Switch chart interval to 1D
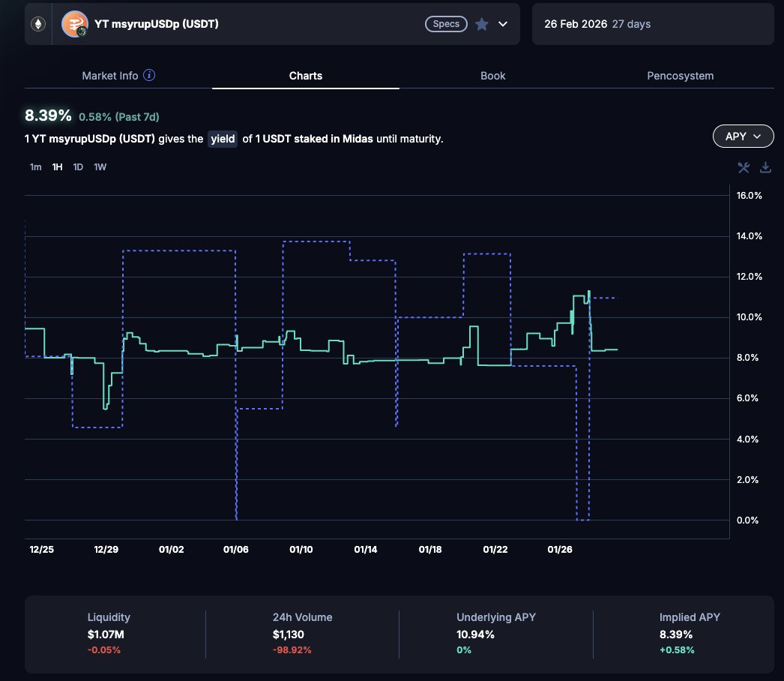This screenshot has width=784, height=681. (78, 167)
